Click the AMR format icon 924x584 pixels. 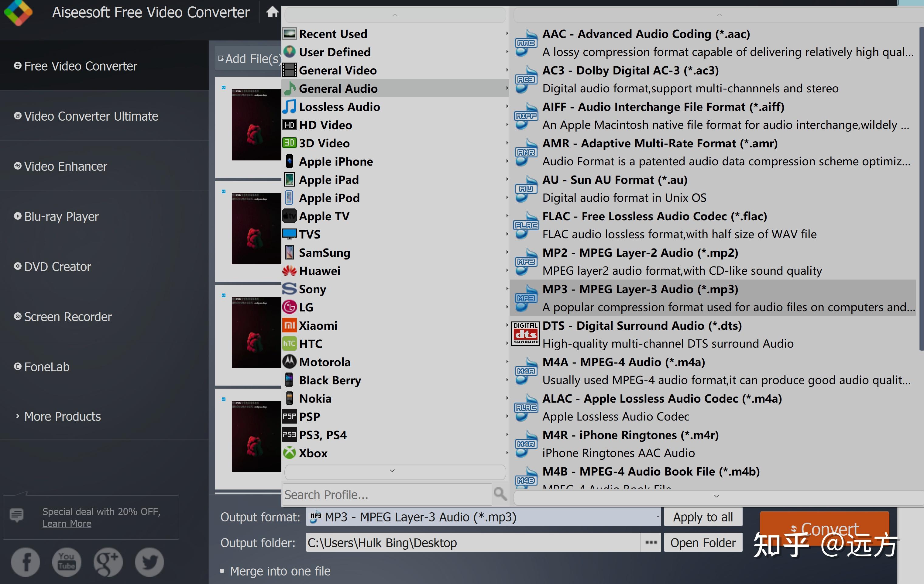tap(526, 152)
